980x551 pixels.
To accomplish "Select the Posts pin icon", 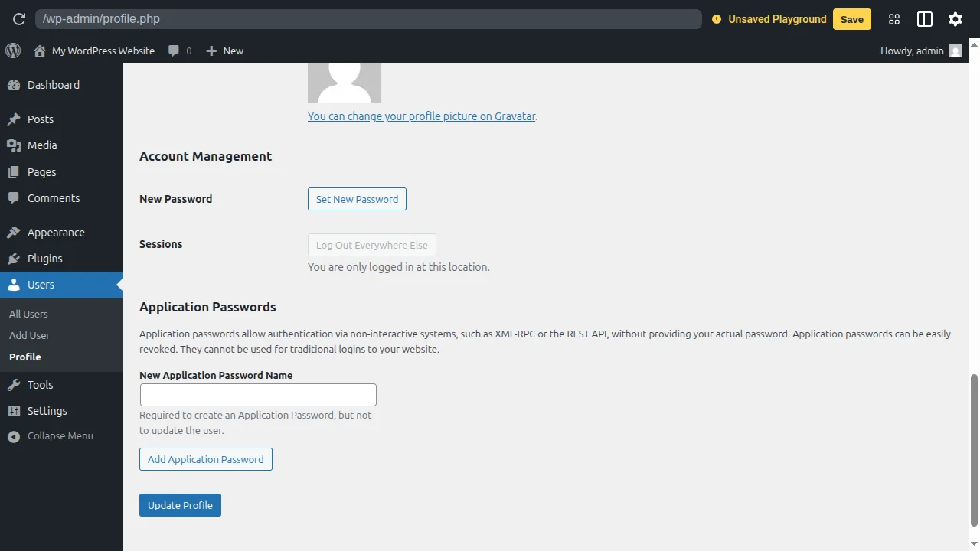I will 14,119.
